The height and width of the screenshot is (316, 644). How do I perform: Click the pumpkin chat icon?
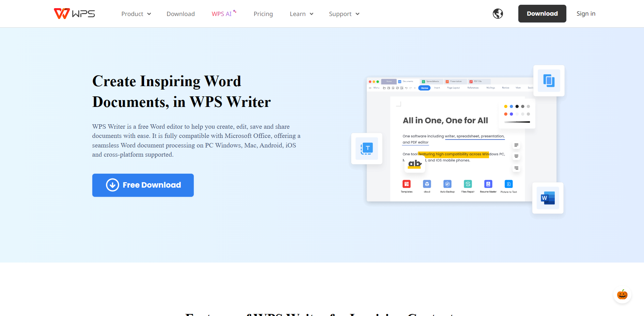622,294
